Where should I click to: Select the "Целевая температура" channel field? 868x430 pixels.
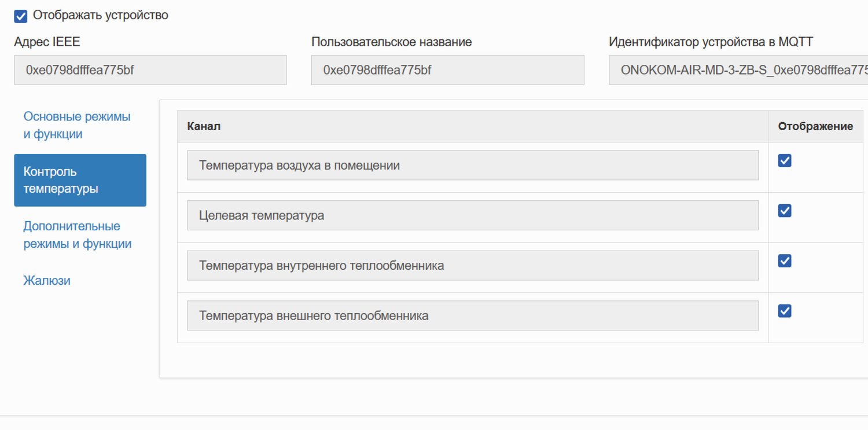pyautogui.click(x=472, y=215)
